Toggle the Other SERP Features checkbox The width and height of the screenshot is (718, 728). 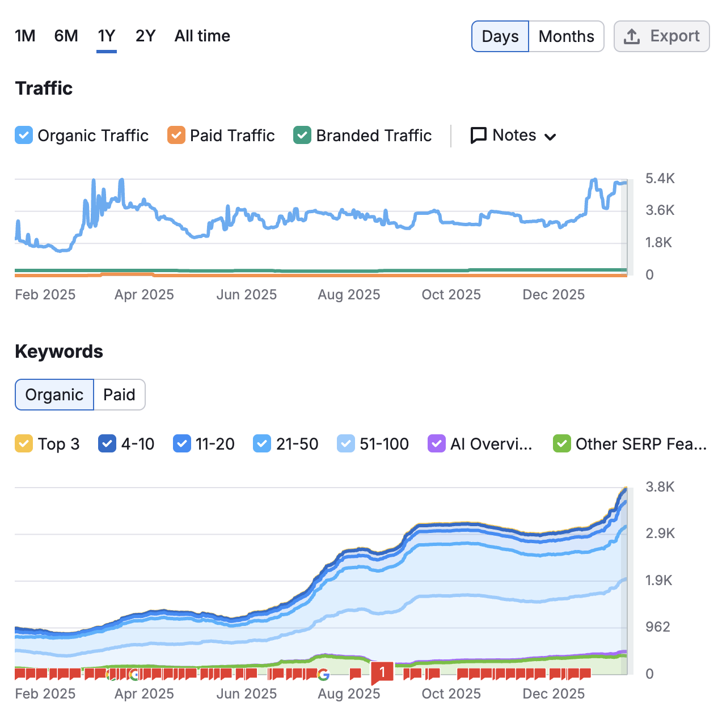[561, 443]
